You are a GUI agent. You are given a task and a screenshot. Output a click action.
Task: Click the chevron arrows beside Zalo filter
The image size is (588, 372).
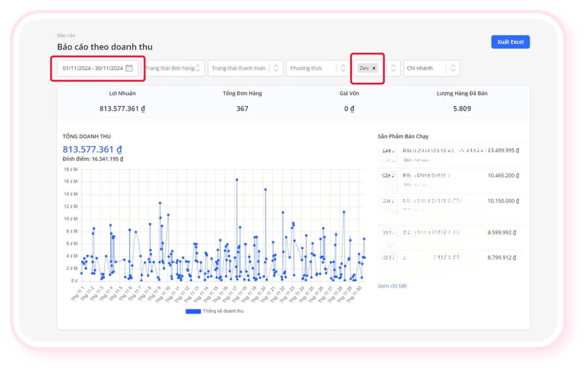click(x=393, y=68)
